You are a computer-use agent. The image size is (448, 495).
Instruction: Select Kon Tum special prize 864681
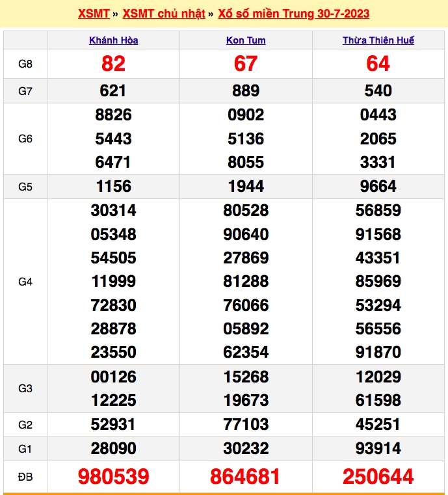point(245,476)
